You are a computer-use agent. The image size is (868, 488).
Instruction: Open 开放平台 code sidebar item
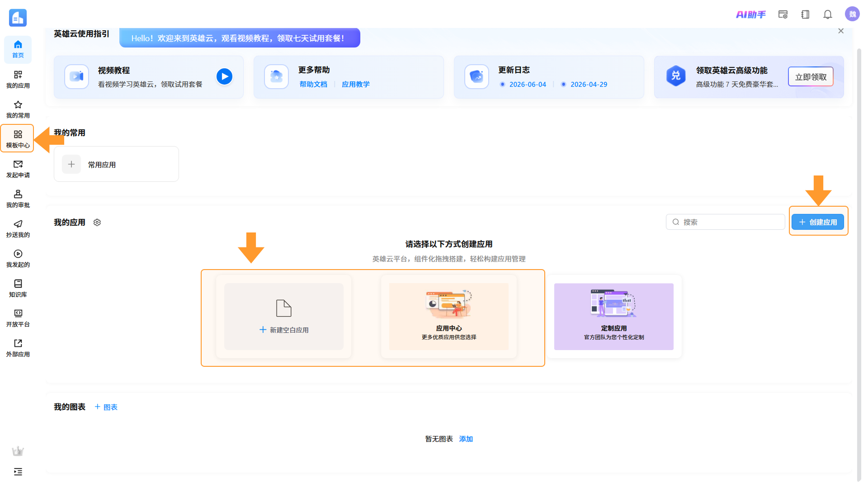click(18, 318)
